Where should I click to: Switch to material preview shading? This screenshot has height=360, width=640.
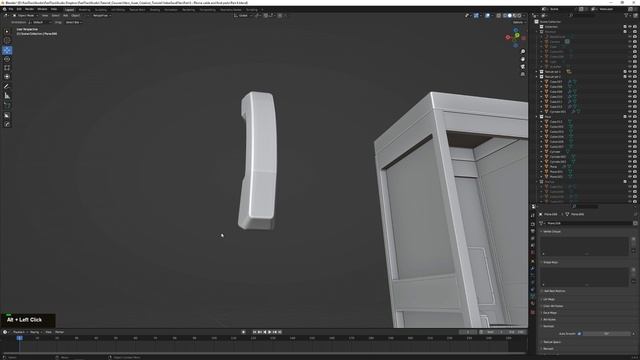coord(515,16)
